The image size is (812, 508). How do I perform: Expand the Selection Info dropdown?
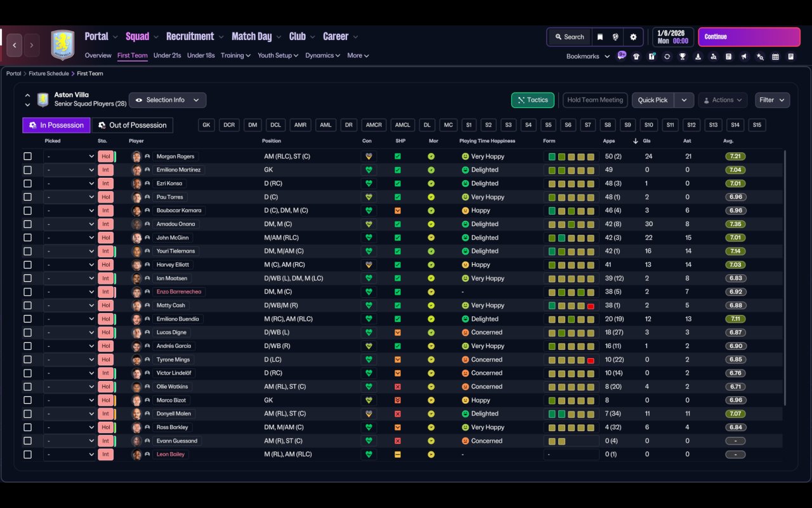click(167, 100)
